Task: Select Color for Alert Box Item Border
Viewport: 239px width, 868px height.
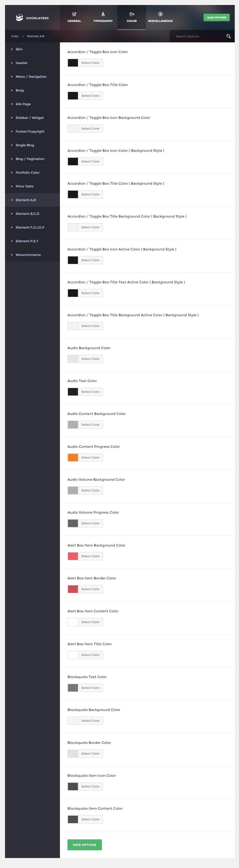Action: click(x=90, y=589)
